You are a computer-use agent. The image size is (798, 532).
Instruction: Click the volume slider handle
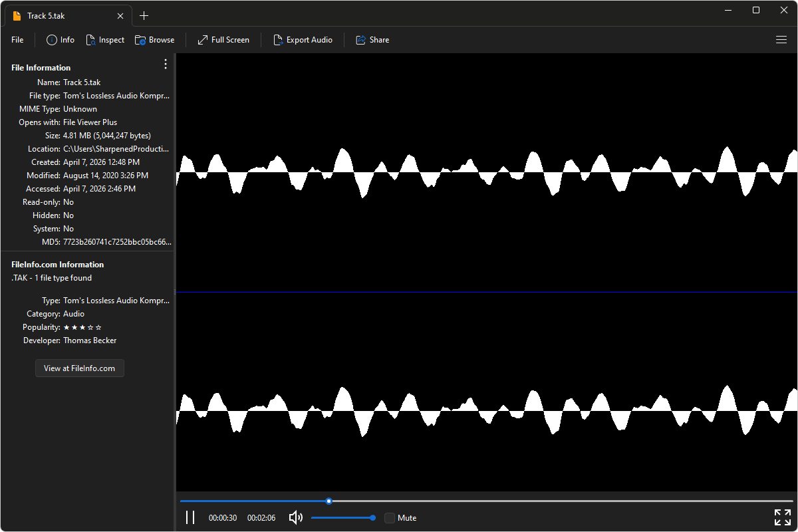pyautogui.click(x=372, y=517)
